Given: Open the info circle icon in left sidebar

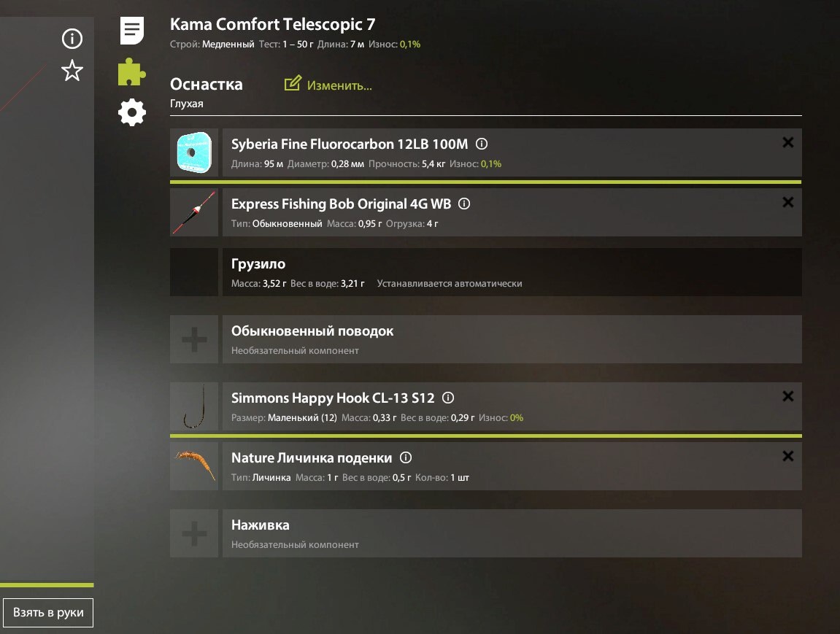Looking at the screenshot, I should 72,39.
